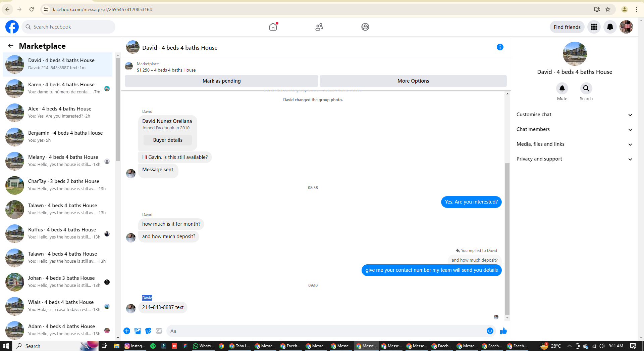View Buyer details for David Nunez Orellana
644x351 pixels.
pyautogui.click(x=168, y=140)
